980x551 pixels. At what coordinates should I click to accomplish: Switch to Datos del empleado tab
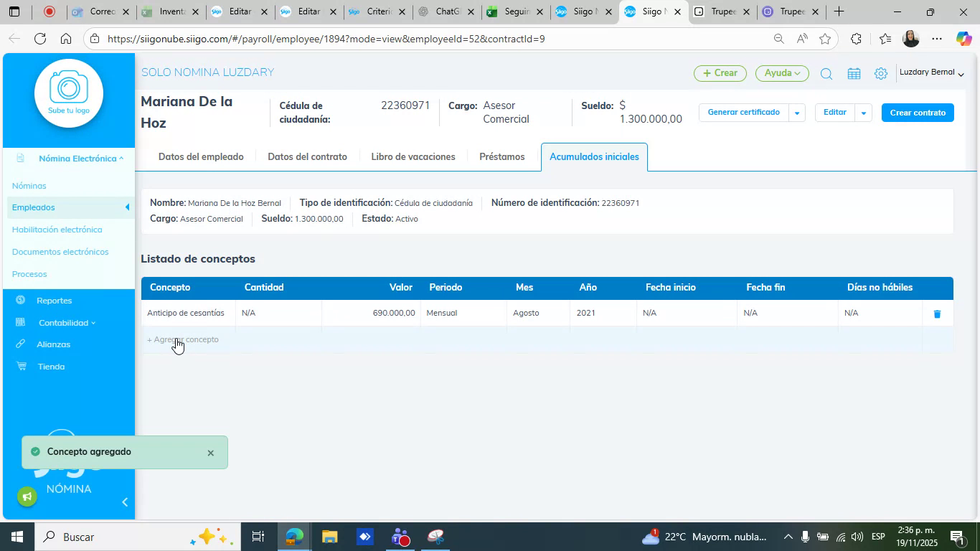[x=201, y=156]
